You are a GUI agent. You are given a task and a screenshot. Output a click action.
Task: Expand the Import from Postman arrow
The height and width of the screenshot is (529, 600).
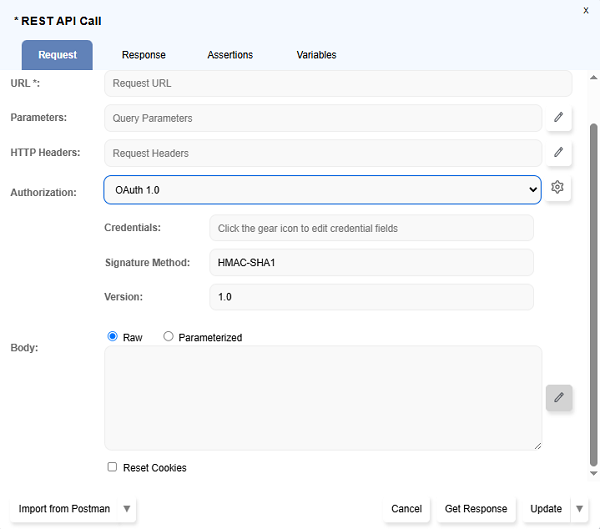126,509
